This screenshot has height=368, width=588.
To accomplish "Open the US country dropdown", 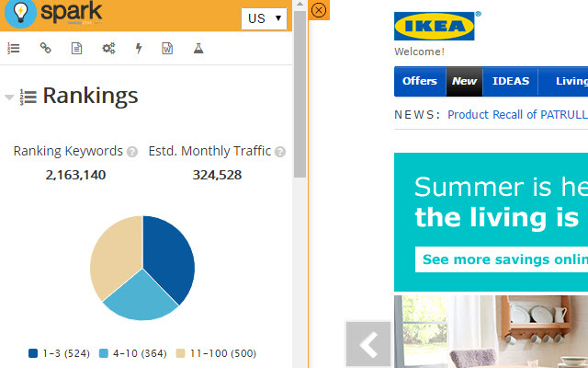I will 264,18.
